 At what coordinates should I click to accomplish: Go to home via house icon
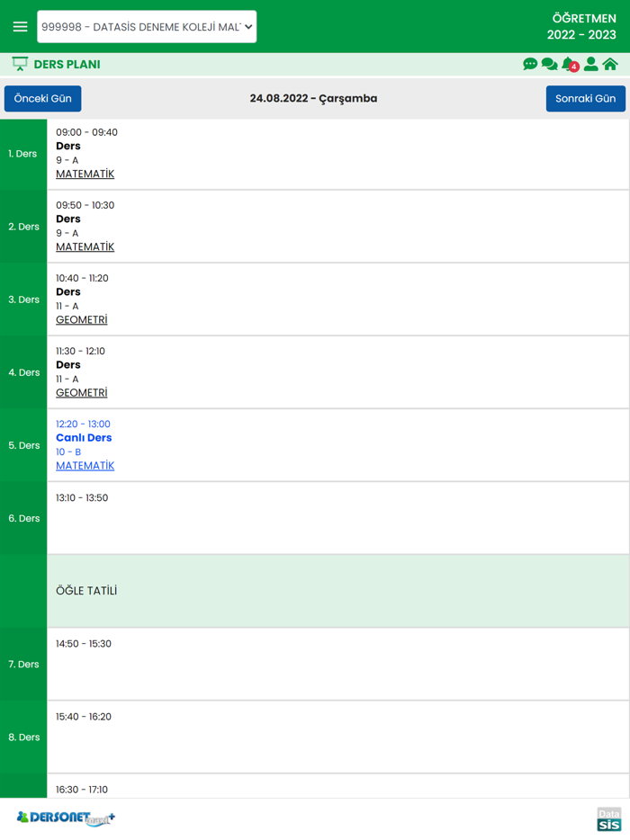(x=610, y=64)
